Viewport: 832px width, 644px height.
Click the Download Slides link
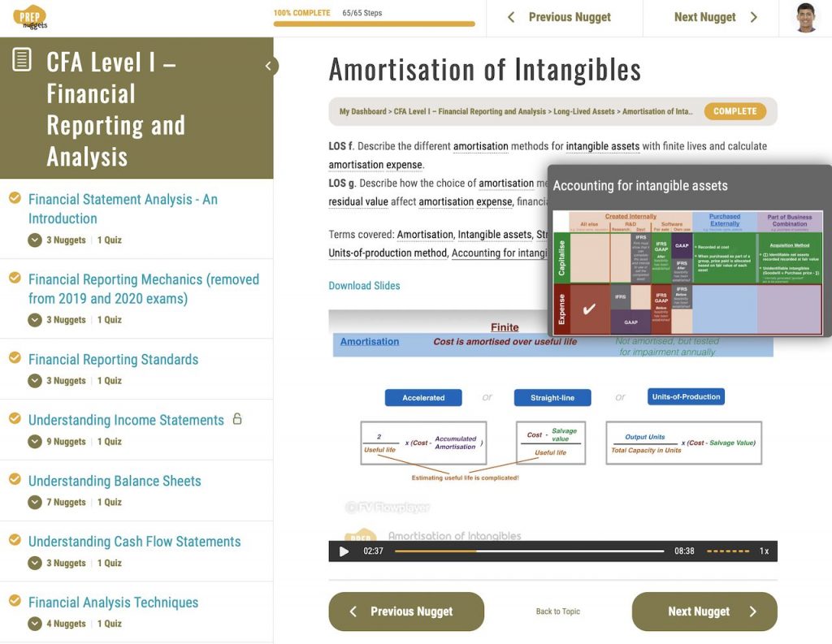tap(364, 286)
